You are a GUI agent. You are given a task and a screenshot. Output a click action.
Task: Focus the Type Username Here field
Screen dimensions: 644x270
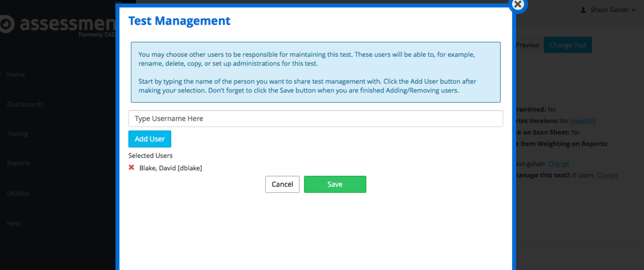click(315, 119)
